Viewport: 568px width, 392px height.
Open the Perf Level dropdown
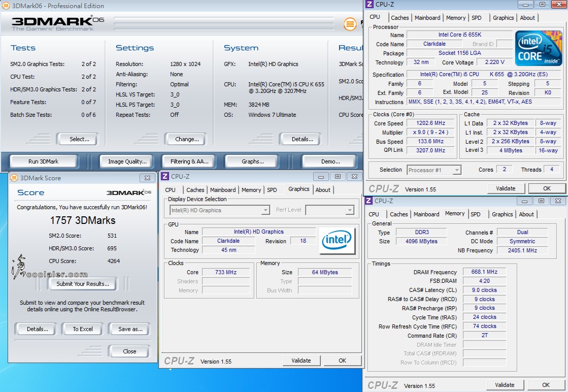(350, 210)
